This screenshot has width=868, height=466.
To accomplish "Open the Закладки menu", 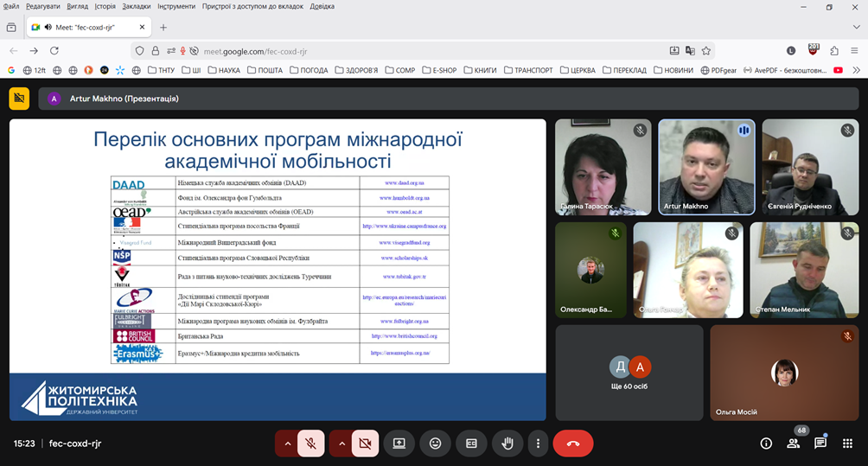I will tap(136, 6).
